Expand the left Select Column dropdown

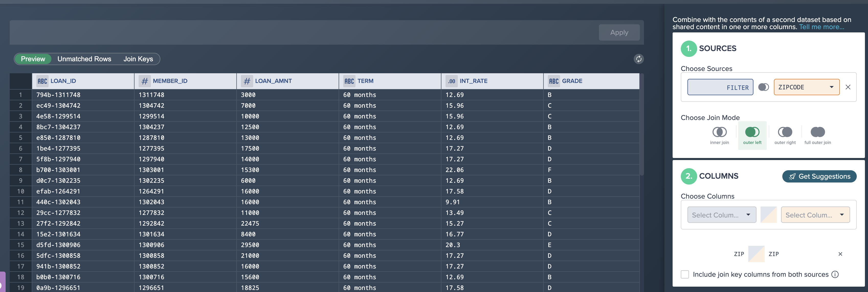click(x=721, y=215)
